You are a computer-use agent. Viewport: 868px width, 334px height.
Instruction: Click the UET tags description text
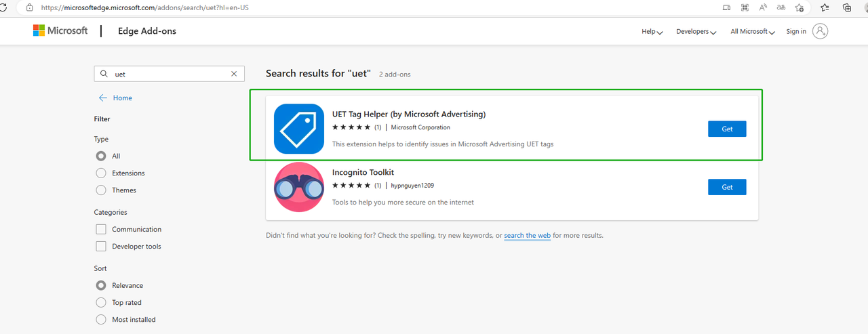pos(443,144)
